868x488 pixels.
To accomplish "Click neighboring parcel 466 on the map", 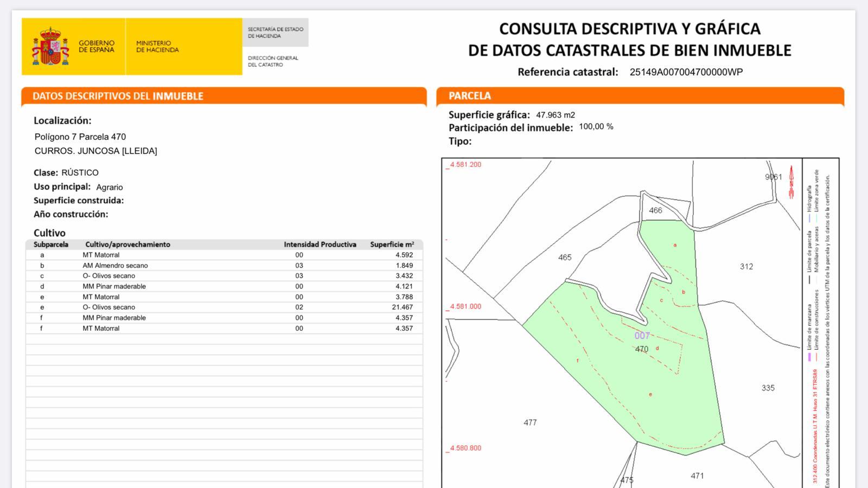I will (655, 210).
